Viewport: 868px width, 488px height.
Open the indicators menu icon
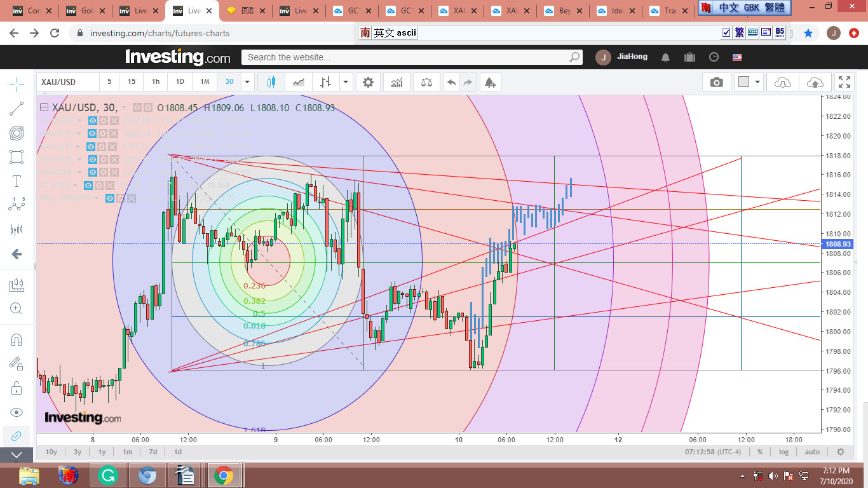pyautogui.click(x=397, y=82)
